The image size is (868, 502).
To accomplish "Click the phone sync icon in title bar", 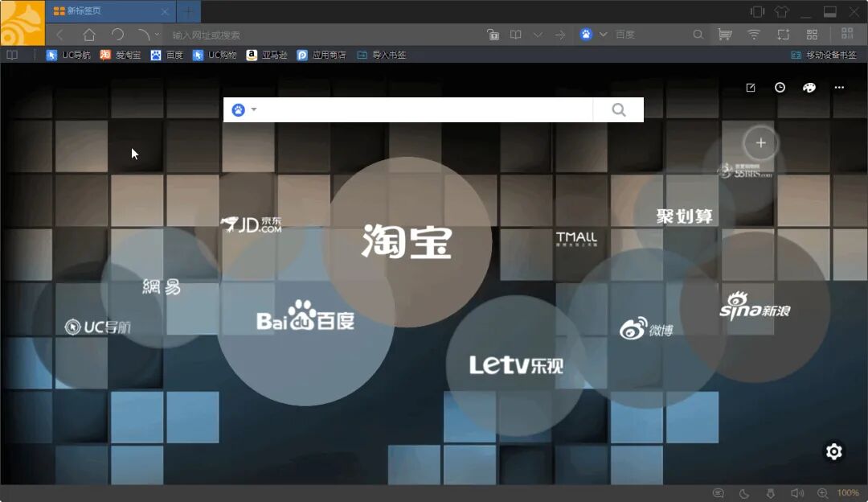I will pos(757,11).
